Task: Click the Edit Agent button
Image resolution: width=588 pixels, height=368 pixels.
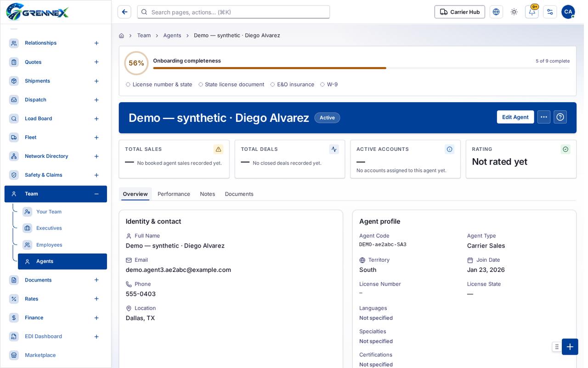Action: pyautogui.click(x=515, y=117)
